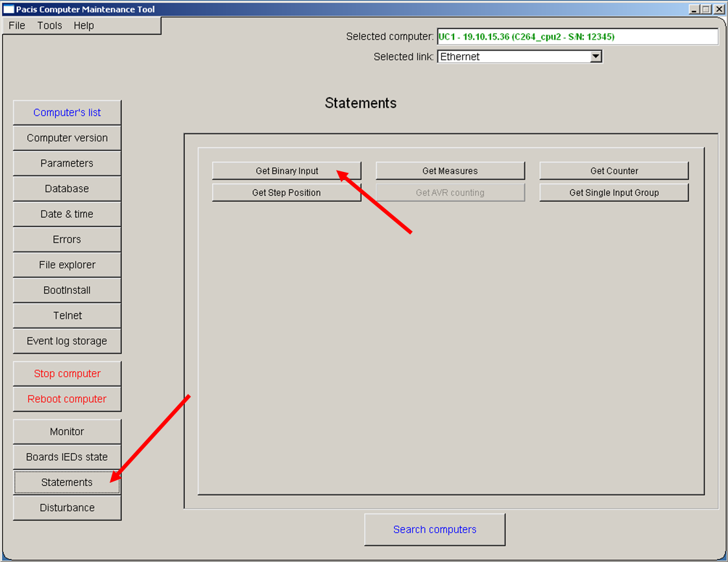
Task: Maximize the Pacis Maintenance Tool window
Action: coord(706,9)
